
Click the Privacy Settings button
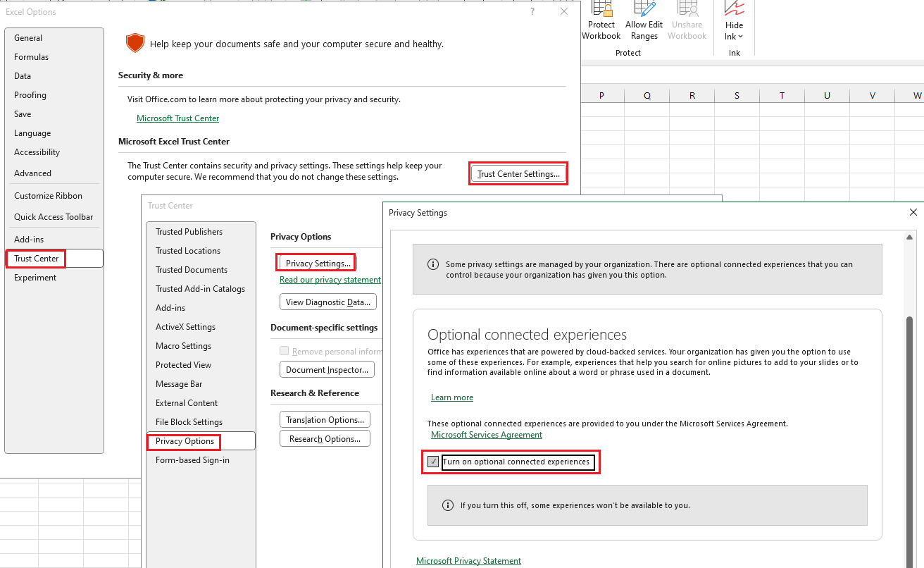pyautogui.click(x=318, y=263)
